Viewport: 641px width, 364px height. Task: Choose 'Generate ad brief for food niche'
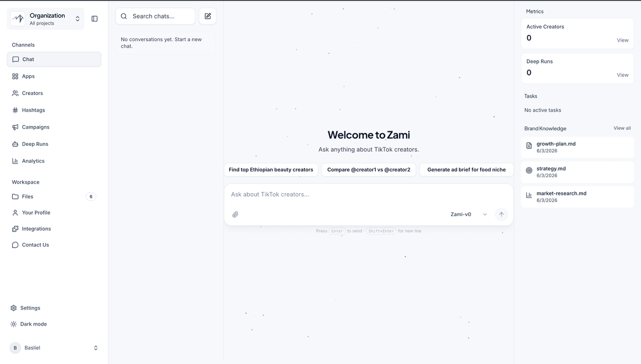[466, 170]
